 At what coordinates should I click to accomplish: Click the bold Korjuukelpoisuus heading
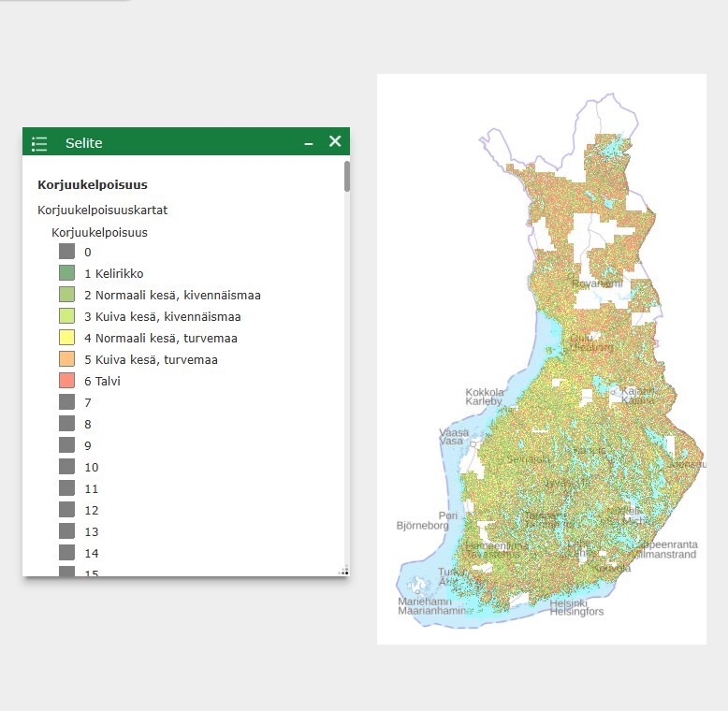pyautogui.click(x=92, y=185)
